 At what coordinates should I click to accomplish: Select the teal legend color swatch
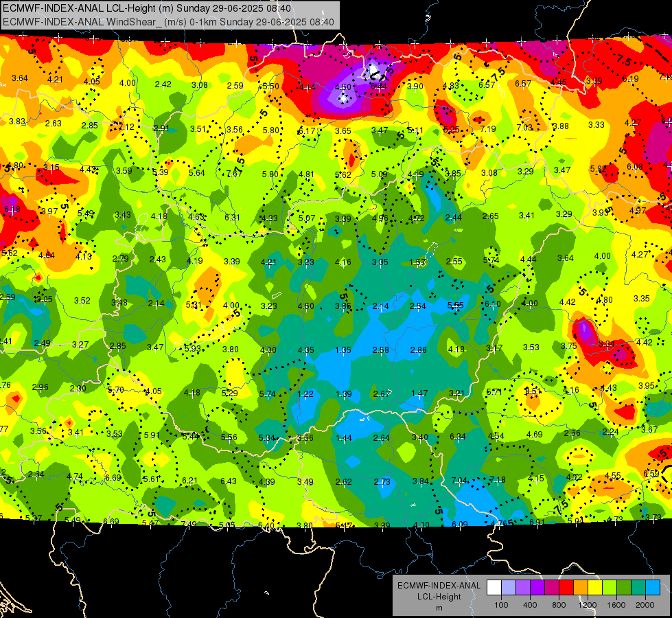click(x=638, y=588)
